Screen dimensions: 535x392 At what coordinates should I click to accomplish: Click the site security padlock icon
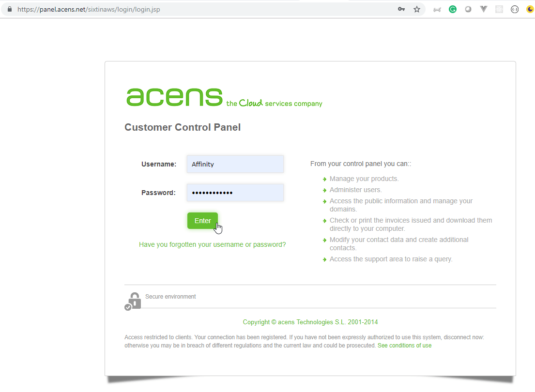[9, 9]
